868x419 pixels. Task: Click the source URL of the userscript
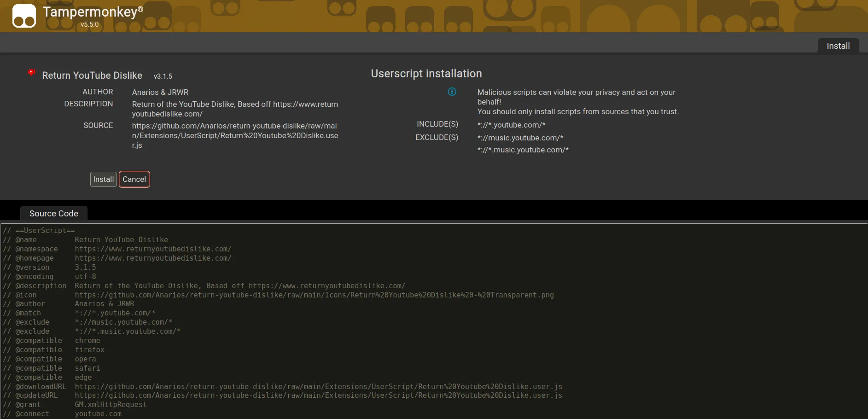click(235, 135)
